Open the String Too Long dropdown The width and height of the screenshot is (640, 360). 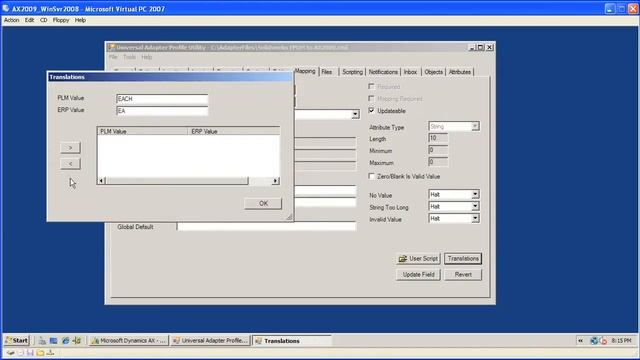[475, 207]
